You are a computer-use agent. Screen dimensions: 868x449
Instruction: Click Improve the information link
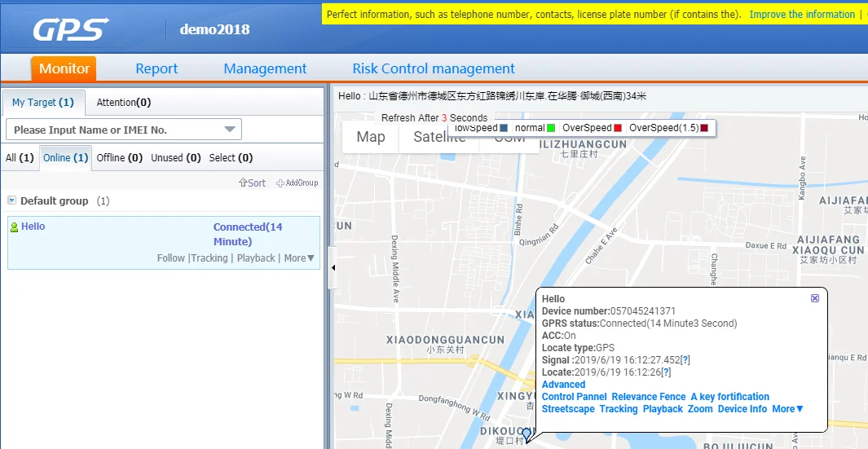click(x=802, y=15)
